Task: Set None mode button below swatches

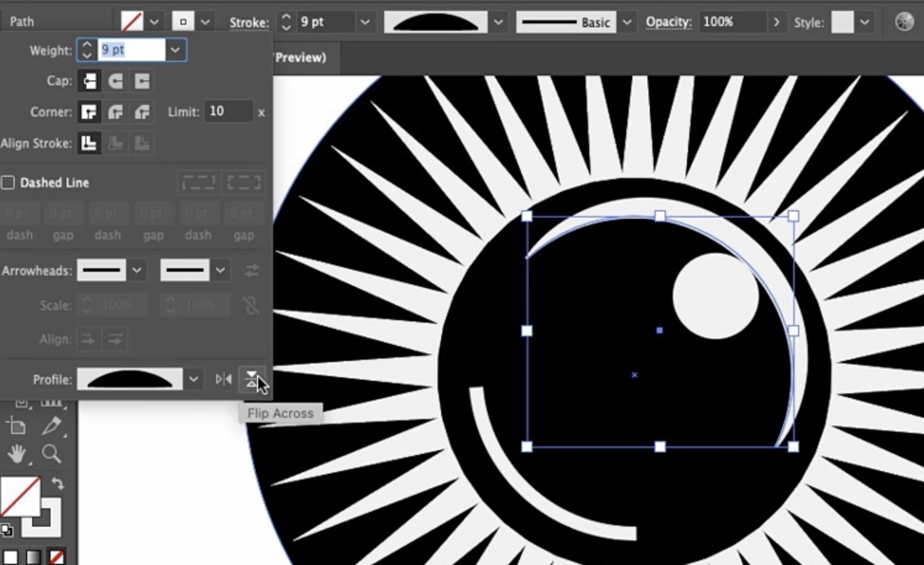Action: pos(56,557)
